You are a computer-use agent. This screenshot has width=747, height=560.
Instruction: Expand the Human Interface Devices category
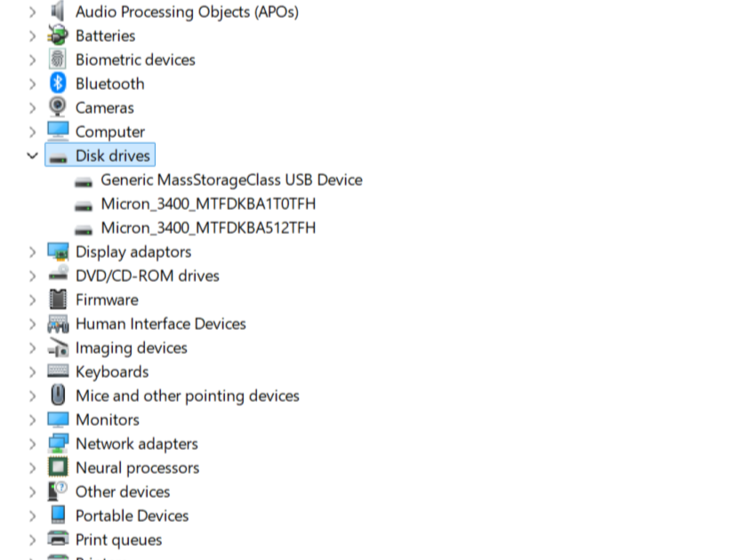32,324
